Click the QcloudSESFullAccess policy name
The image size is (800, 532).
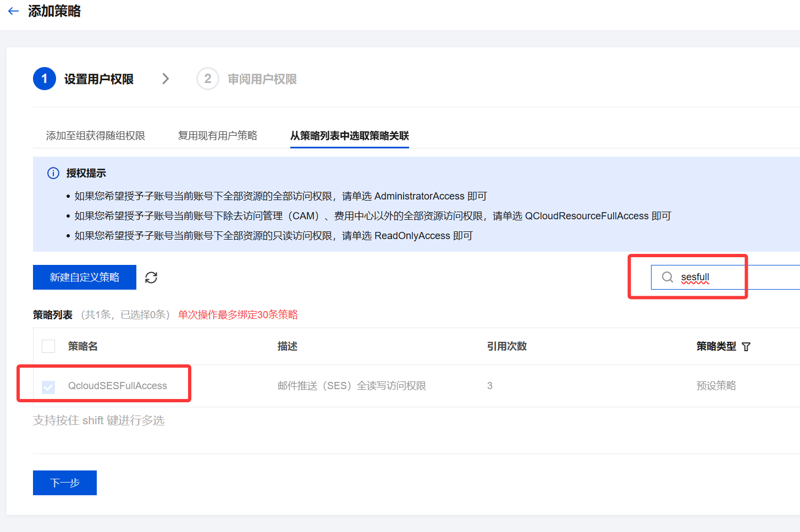tap(118, 386)
